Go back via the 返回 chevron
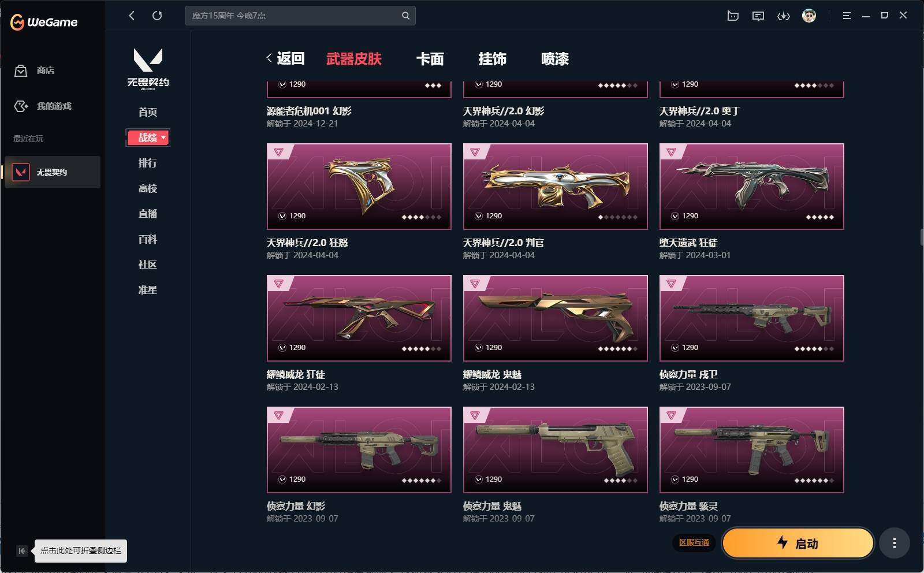 tap(285, 58)
